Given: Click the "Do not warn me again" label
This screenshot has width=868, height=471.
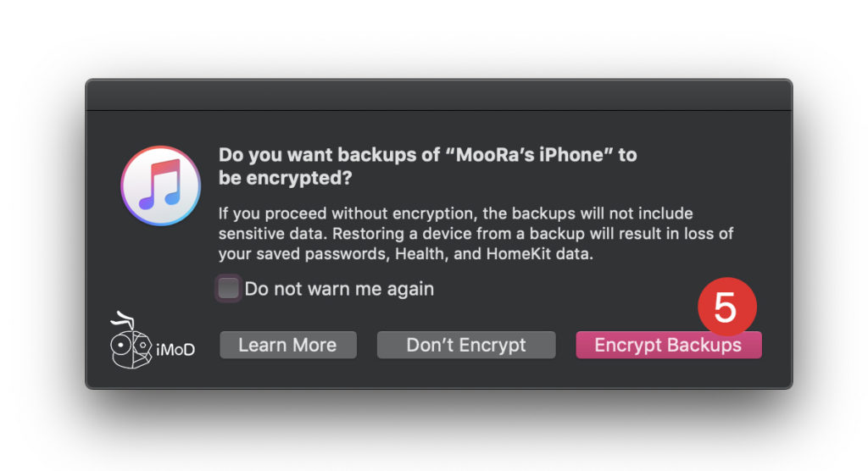Looking at the screenshot, I should tap(339, 289).
